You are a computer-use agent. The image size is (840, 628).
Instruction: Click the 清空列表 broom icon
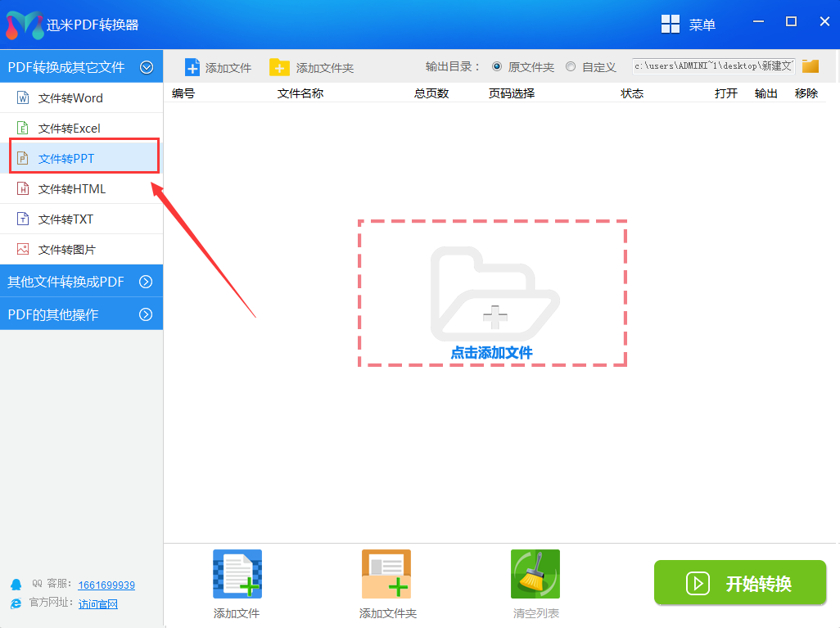(x=535, y=573)
